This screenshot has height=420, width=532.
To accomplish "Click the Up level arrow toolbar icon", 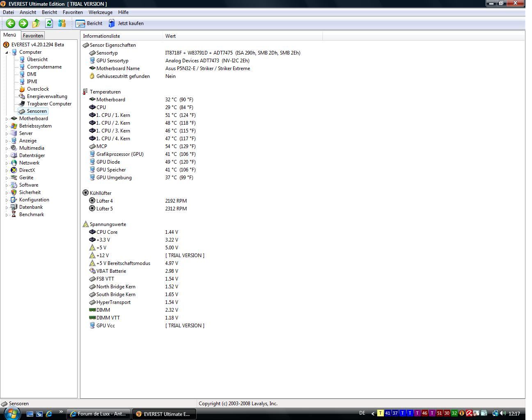I will [x=36, y=23].
